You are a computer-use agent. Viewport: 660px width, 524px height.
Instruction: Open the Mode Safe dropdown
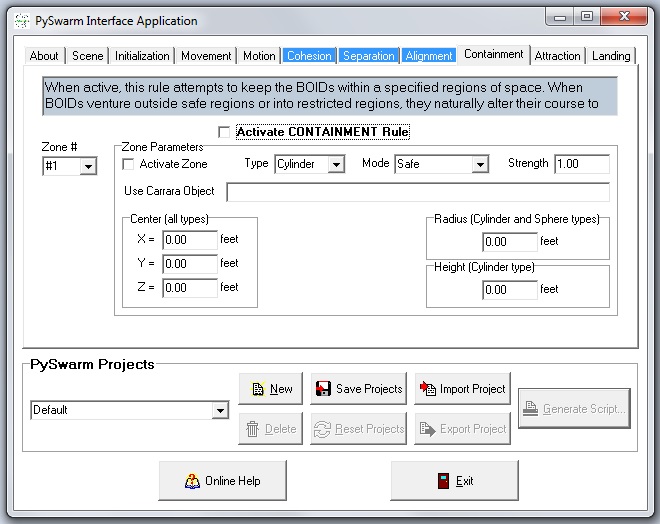click(480, 164)
